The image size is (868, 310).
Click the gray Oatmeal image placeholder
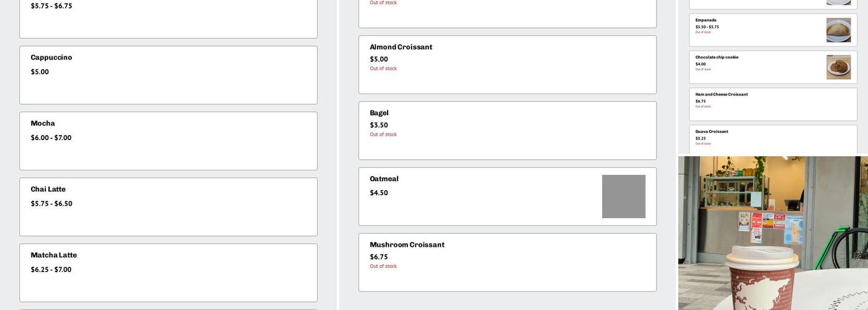click(623, 197)
